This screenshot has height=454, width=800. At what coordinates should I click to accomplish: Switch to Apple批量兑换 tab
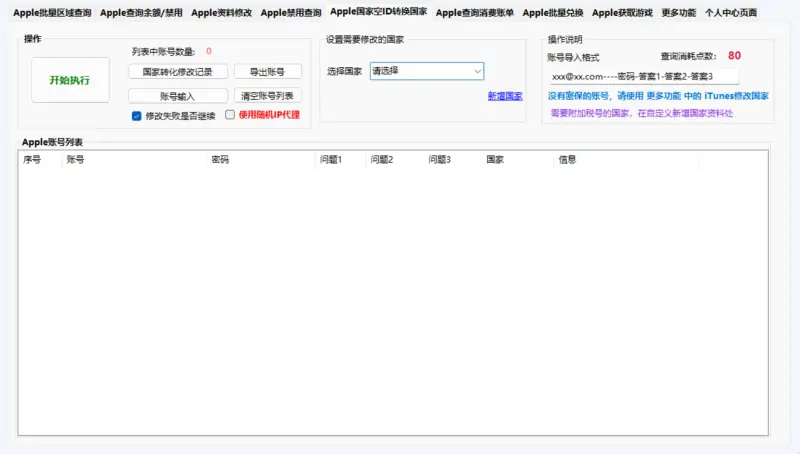[x=553, y=13]
